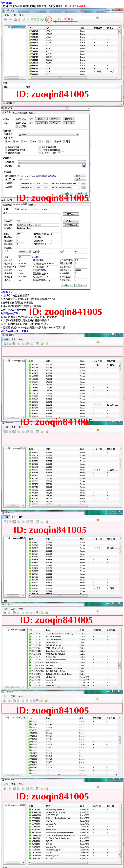Toggle 设置FXT文件为只读 checkbox
The width and height of the screenshot is (124, 868).
pyautogui.click(x=6, y=150)
